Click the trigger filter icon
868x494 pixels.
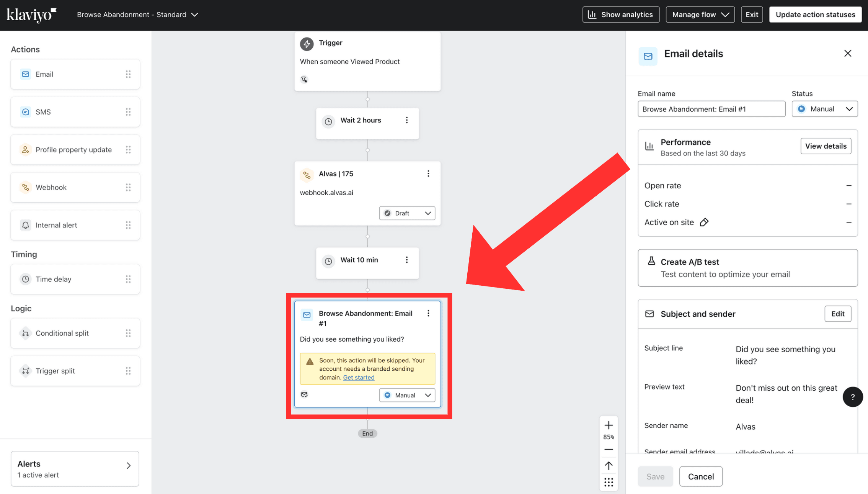pos(304,80)
